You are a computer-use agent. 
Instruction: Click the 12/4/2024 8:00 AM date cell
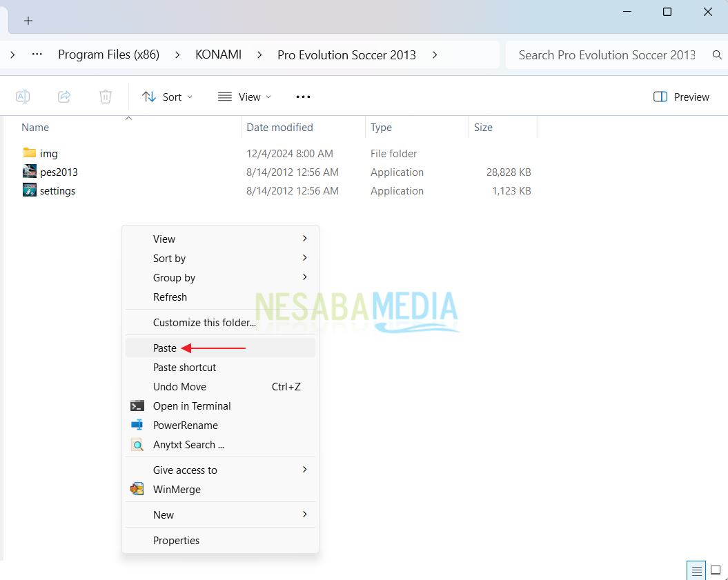[x=290, y=154]
